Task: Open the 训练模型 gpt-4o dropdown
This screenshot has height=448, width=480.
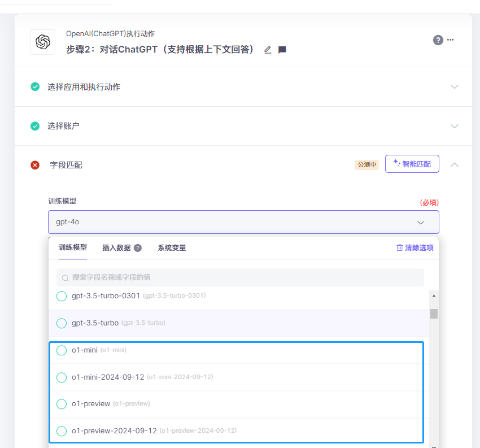Action: point(243,222)
